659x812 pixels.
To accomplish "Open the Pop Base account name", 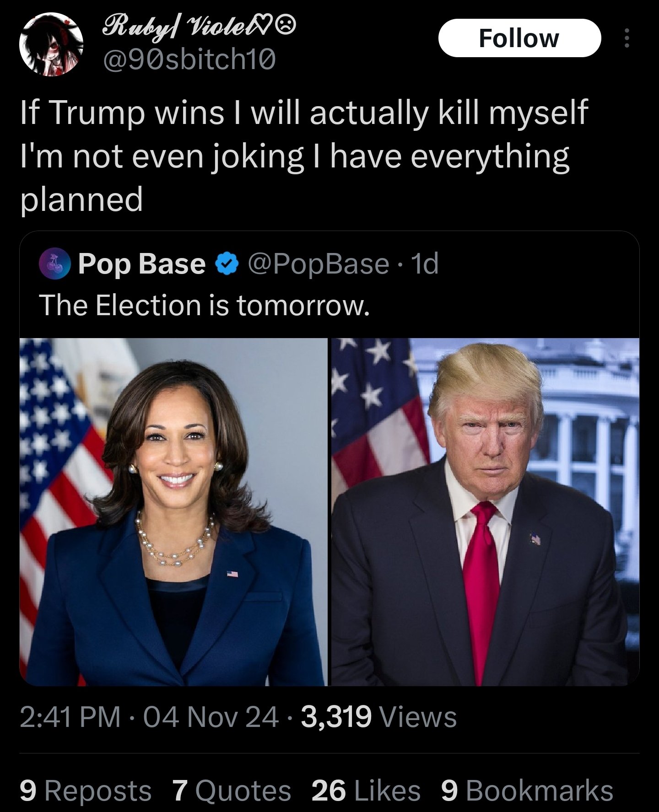I will 142,264.
